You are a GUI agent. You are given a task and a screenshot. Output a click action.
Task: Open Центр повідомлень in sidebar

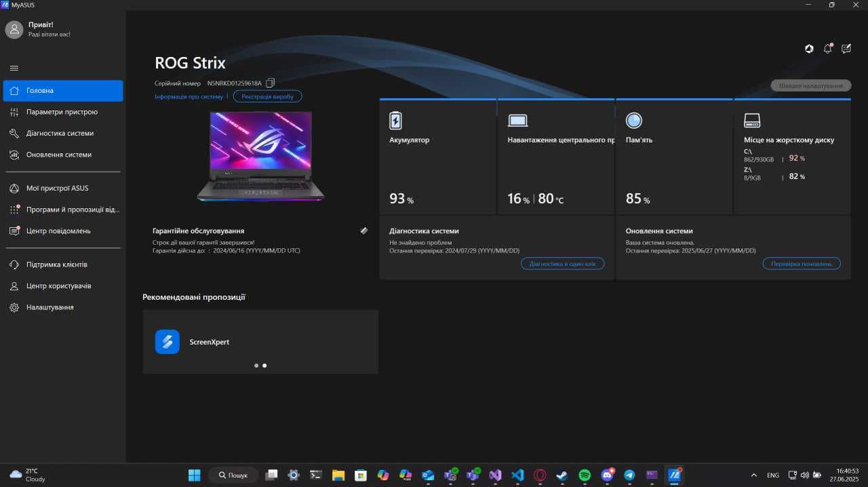63,231
